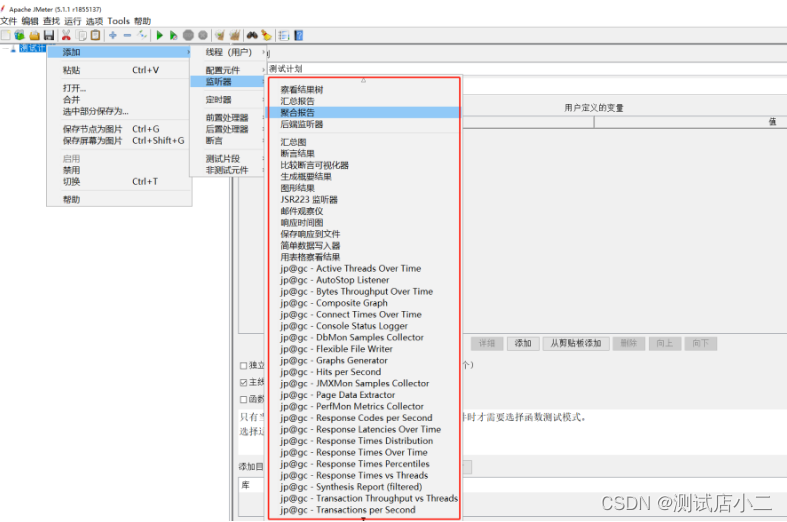The image size is (787, 522).
Task: Click 保存节点为图片 in context menu
Action: tap(119, 129)
